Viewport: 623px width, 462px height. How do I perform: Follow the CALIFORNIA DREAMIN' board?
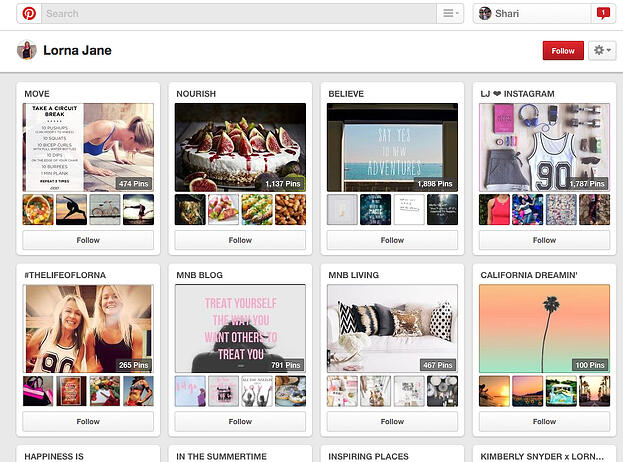544,421
